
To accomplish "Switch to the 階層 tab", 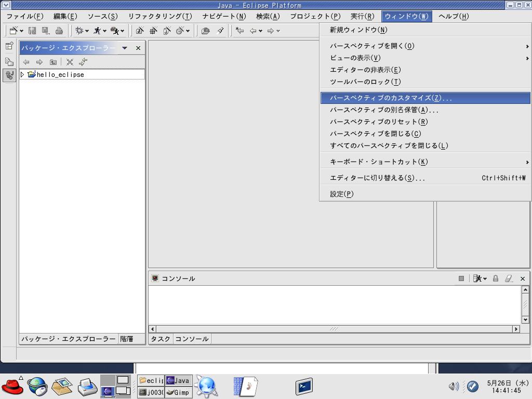I will 127,339.
